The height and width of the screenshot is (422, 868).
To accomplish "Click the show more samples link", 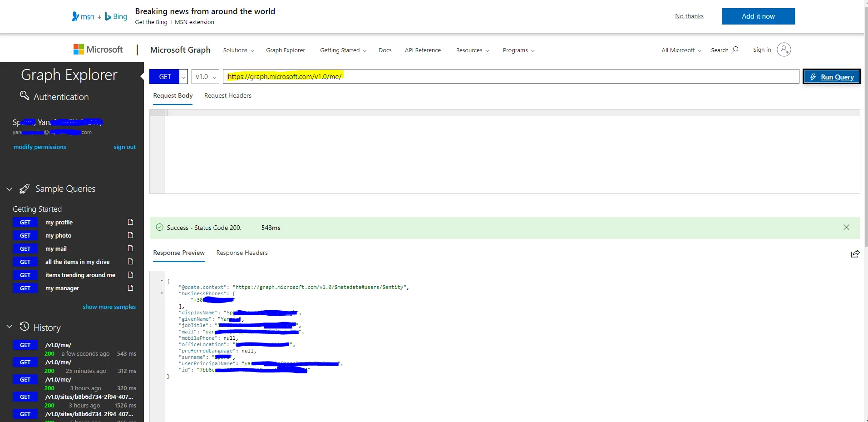I will click(109, 307).
